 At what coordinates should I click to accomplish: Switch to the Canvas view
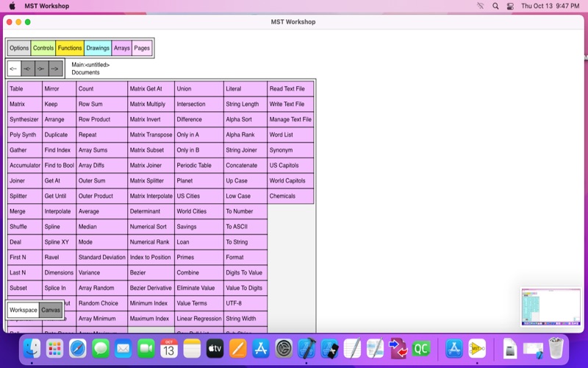(x=51, y=310)
